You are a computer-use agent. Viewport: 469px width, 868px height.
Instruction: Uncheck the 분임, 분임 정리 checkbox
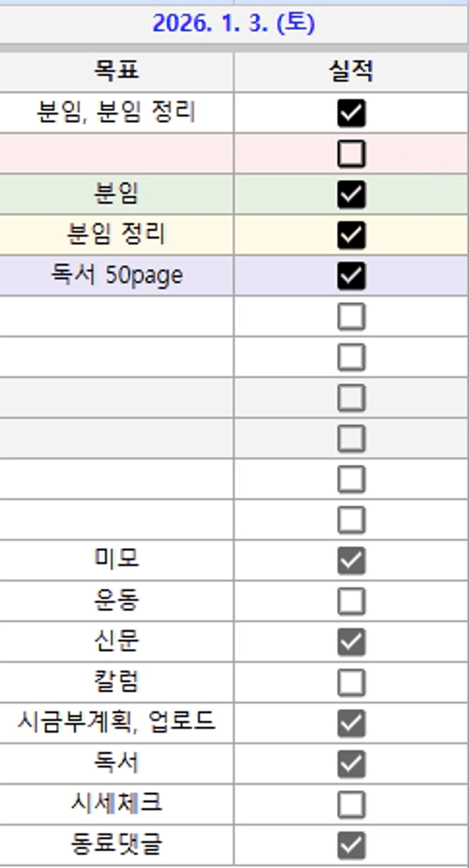(351, 113)
